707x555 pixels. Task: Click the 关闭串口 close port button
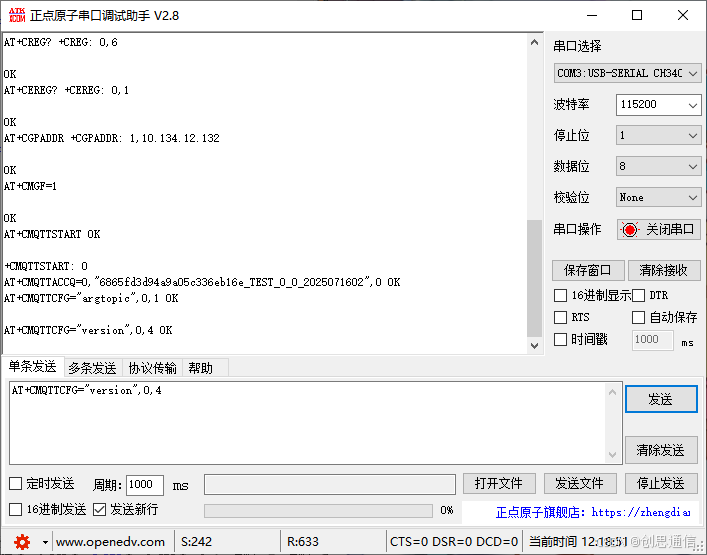click(659, 229)
